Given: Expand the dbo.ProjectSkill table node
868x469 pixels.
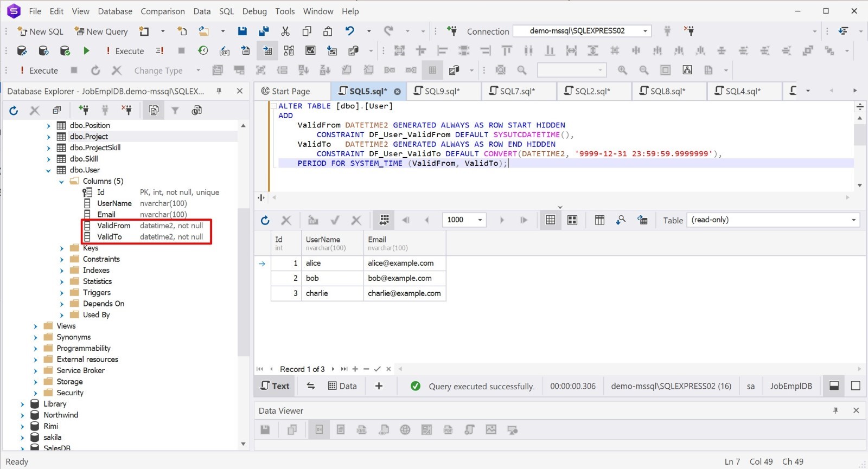Looking at the screenshot, I should click(x=48, y=148).
